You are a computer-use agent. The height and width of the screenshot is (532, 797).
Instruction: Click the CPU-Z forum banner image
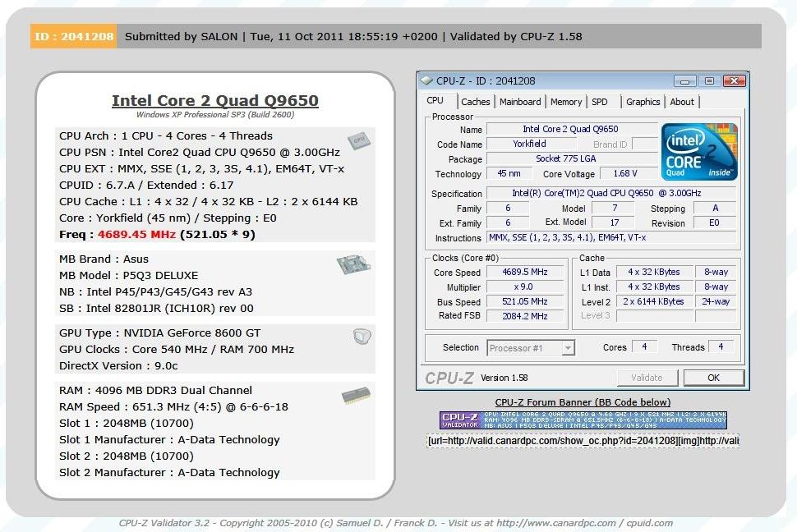click(583, 420)
